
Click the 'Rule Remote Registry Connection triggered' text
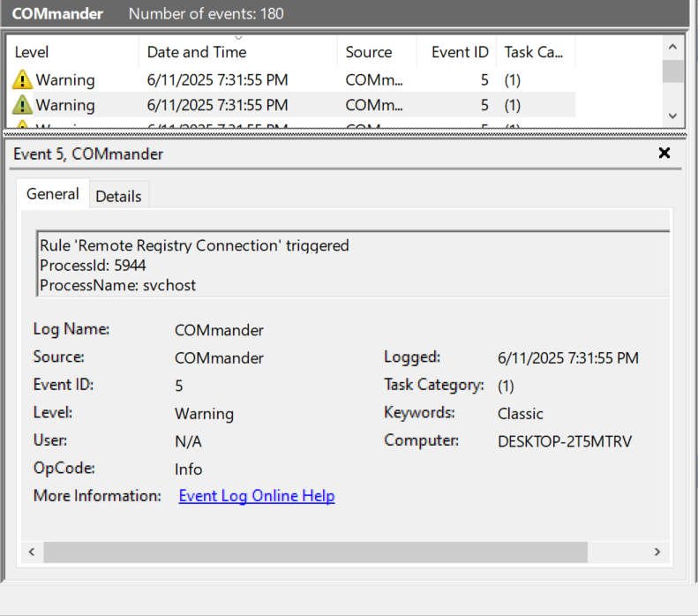point(194,245)
